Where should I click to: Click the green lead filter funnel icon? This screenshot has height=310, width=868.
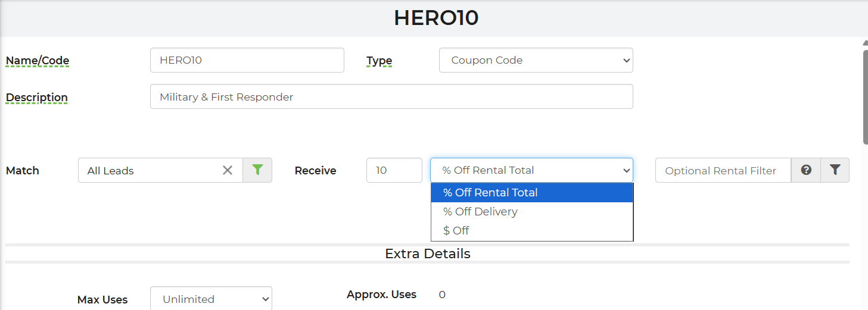(257, 170)
